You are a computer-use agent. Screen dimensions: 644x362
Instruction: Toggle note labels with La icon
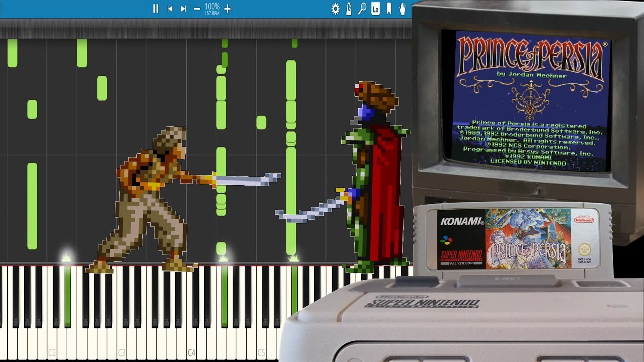(376, 9)
